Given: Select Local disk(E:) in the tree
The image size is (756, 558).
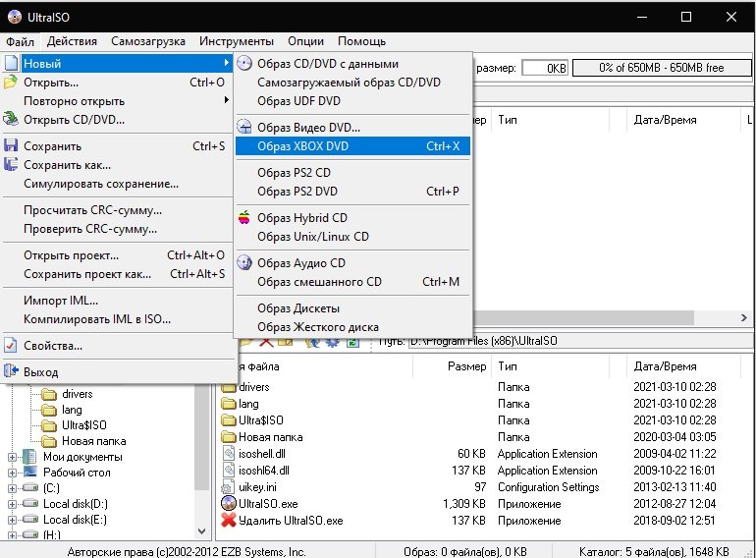Looking at the screenshot, I should tap(75, 520).
